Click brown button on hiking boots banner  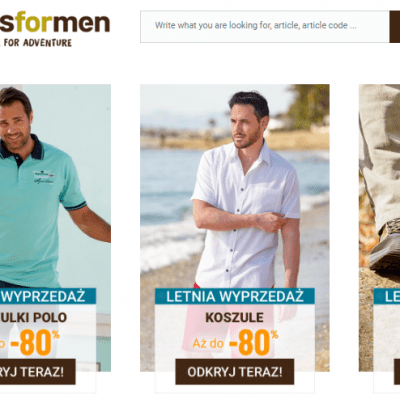tap(397, 372)
